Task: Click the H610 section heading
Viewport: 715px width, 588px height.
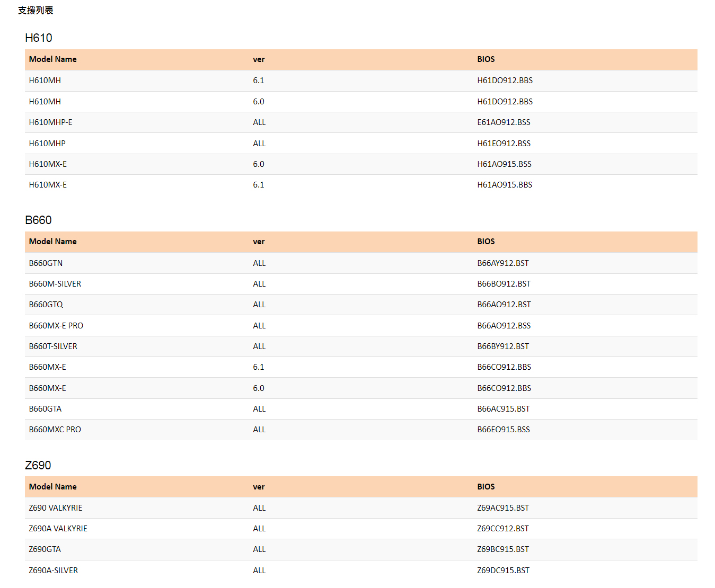Action: 39,38
